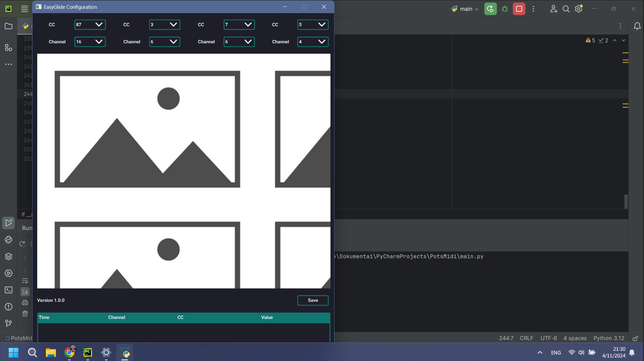Change line separator via CRLF status entry
The image size is (644, 361).
(526, 338)
